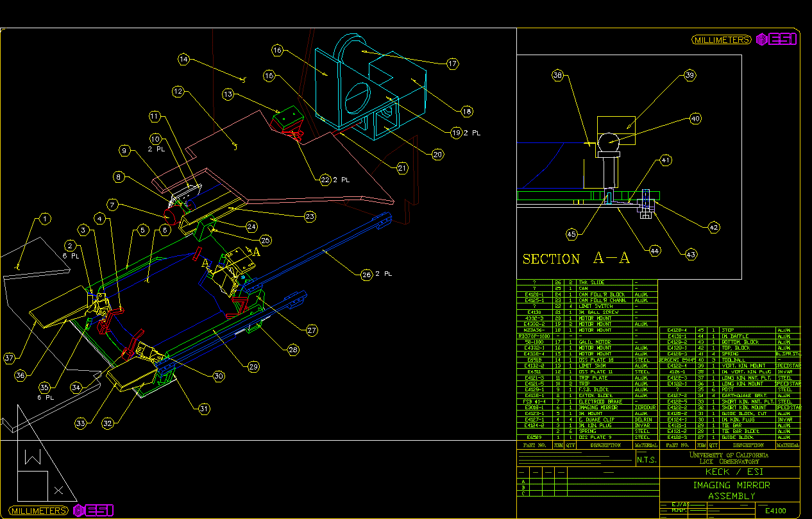Screen dimensions: 812x519
Task: Select the GALIL MOTOR description cell
Action: (x=595, y=342)
